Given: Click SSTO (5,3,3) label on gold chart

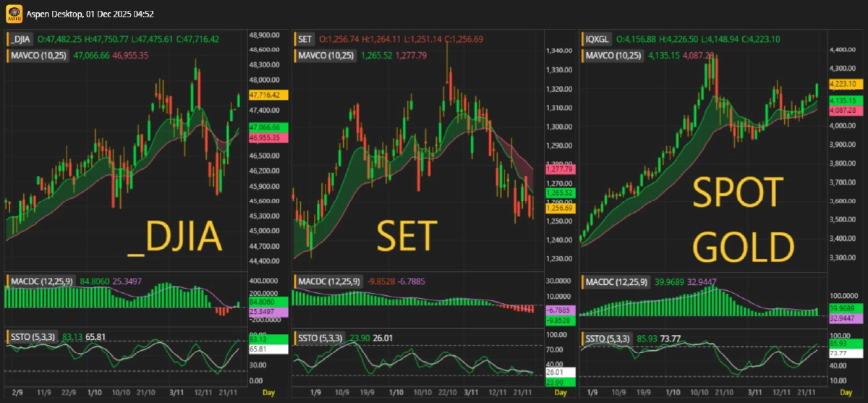Looking at the screenshot, I should [x=608, y=338].
